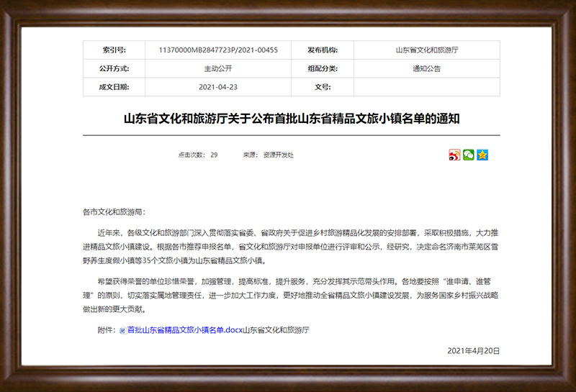
Task: Click the yellow star QQ Zone share icon
Action: [482, 155]
